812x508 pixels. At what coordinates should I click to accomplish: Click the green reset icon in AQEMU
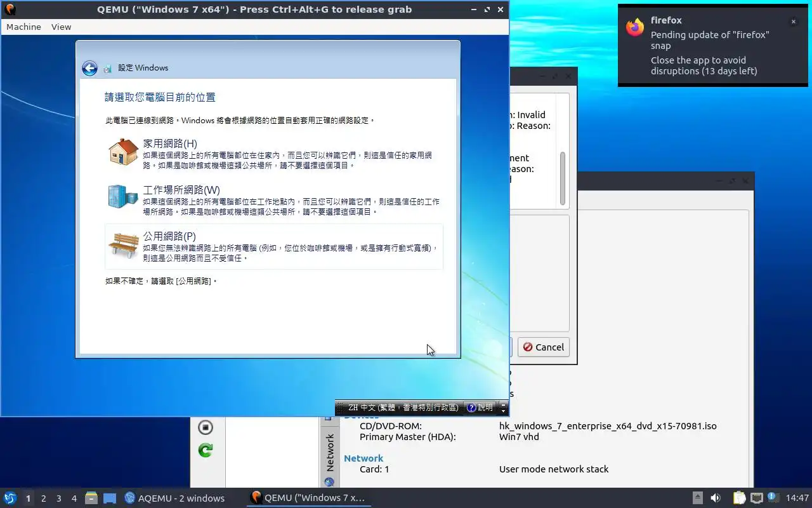(206, 450)
